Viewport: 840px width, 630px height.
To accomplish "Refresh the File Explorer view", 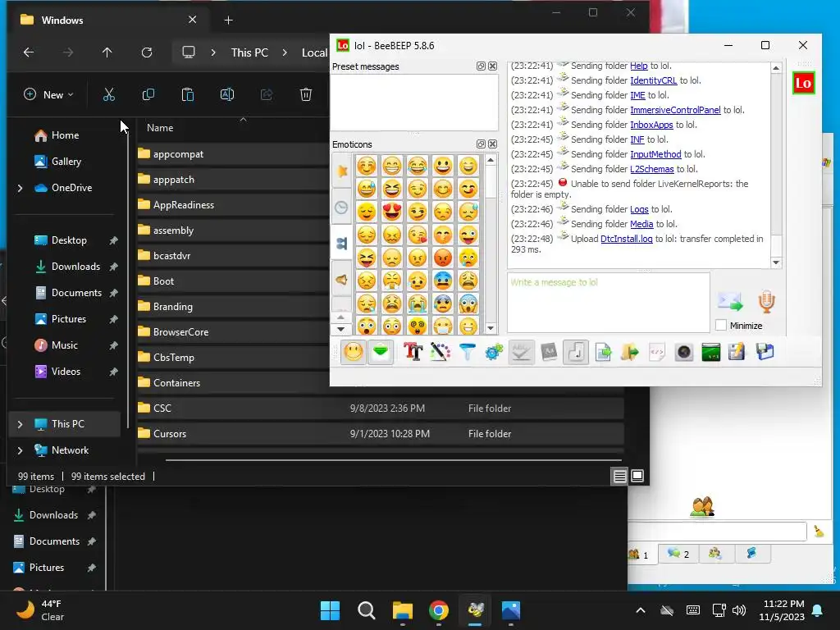I will coord(147,52).
